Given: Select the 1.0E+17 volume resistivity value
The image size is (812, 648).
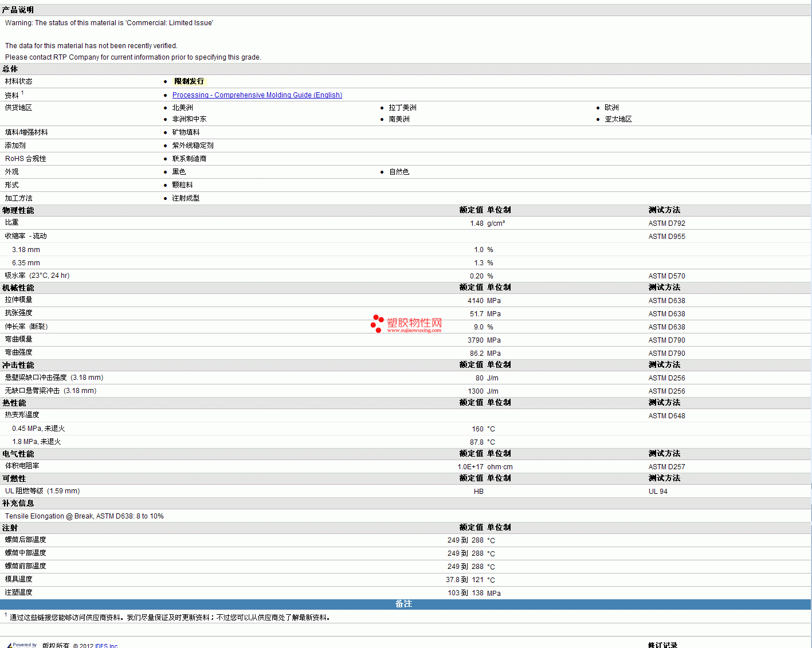Looking at the screenshot, I should (x=470, y=467).
